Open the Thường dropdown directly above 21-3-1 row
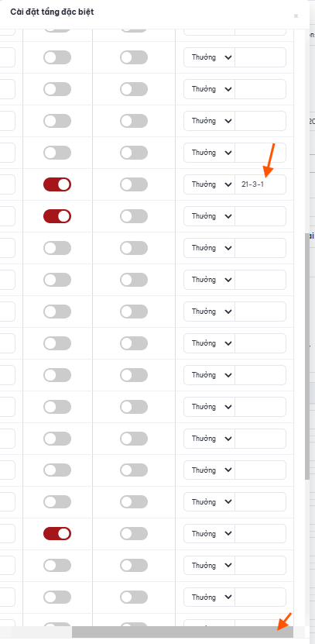Screen dimensions: 315x644 209,153
